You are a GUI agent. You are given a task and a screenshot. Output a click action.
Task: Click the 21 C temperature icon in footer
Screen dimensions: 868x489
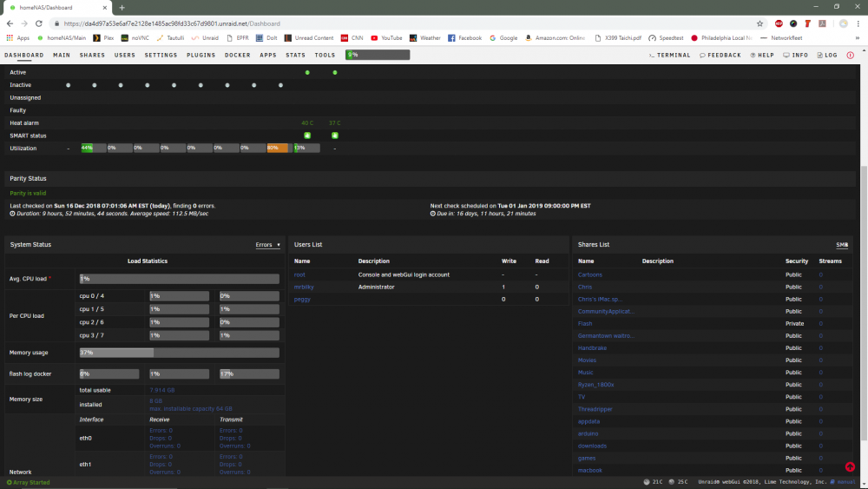[646, 482]
